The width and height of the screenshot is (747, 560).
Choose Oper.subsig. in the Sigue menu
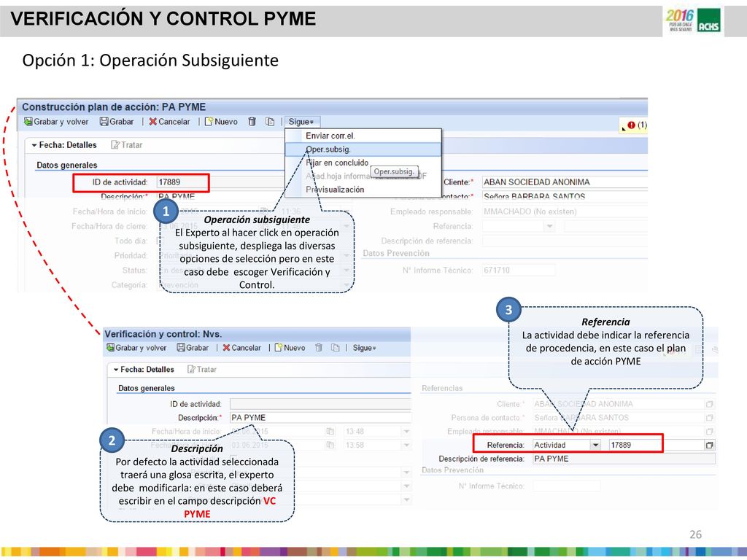[363, 149]
